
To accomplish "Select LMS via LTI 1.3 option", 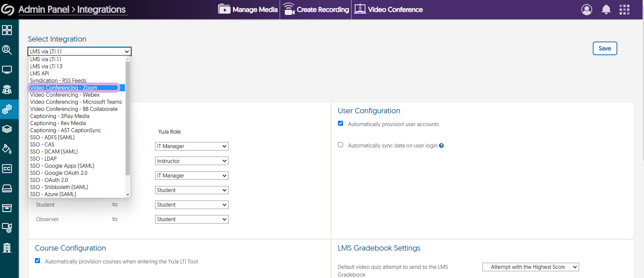I will click(77, 66).
